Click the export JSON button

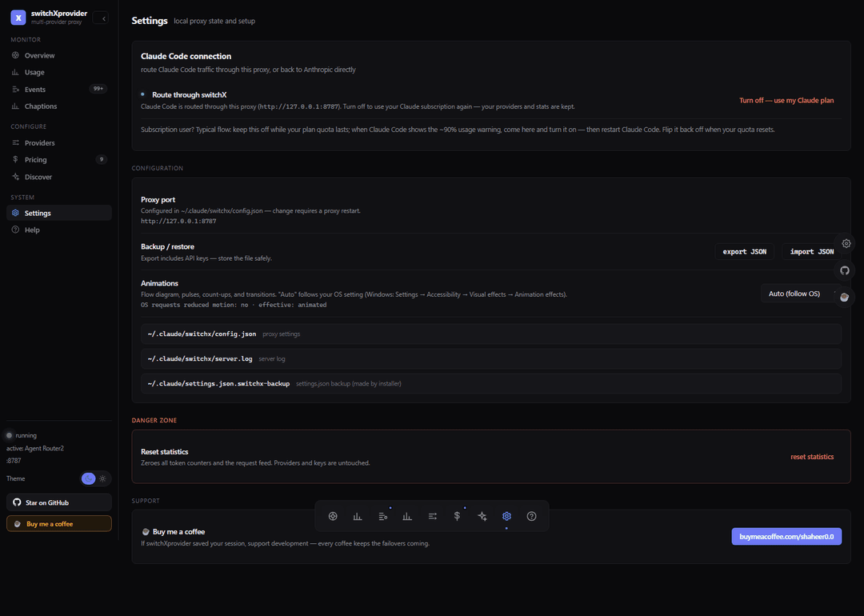pyautogui.click(x=745, y=252)
